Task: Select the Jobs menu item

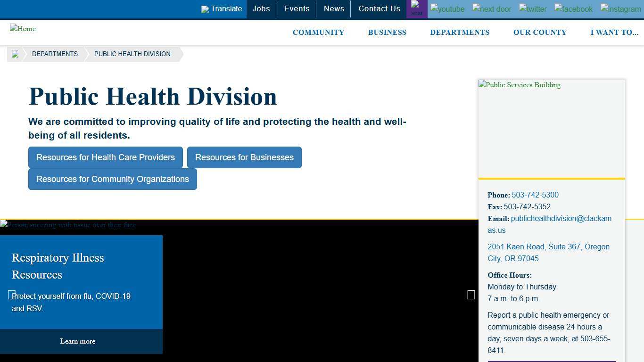Action: (261, 8)
